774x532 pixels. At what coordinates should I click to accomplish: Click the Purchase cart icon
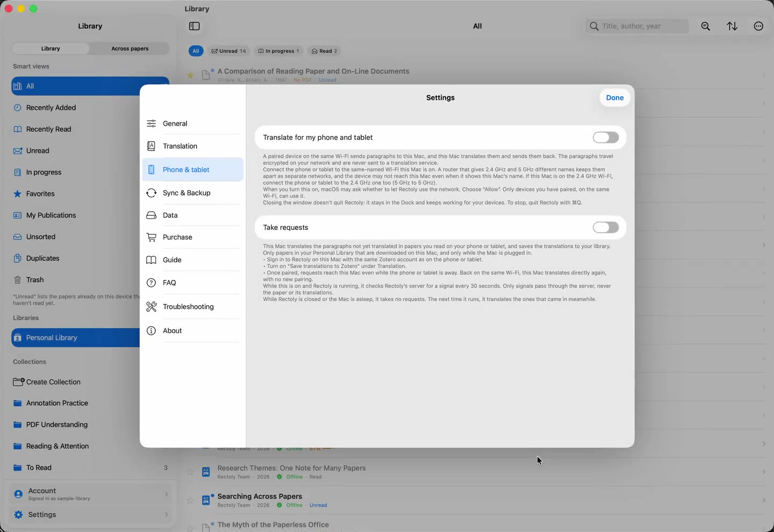point(152,237)
